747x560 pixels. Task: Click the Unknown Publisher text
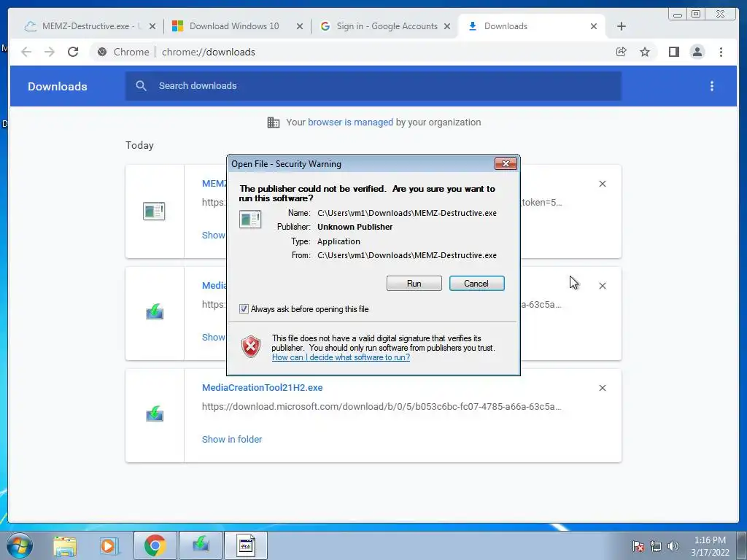click(x=355, y=227)
